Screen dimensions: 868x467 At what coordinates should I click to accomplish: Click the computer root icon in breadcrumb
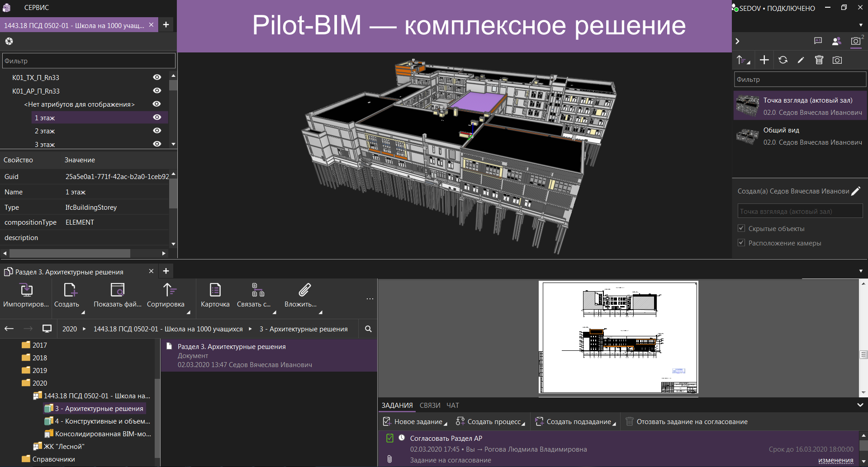coord(47,329)
